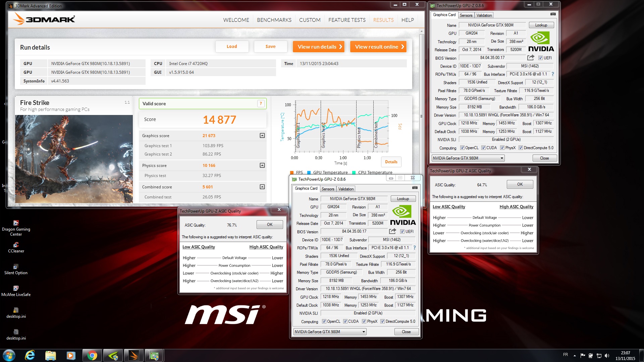
Task: Switch to WELCOME tab in 3DMark
Action: click(x=236, y=20)
